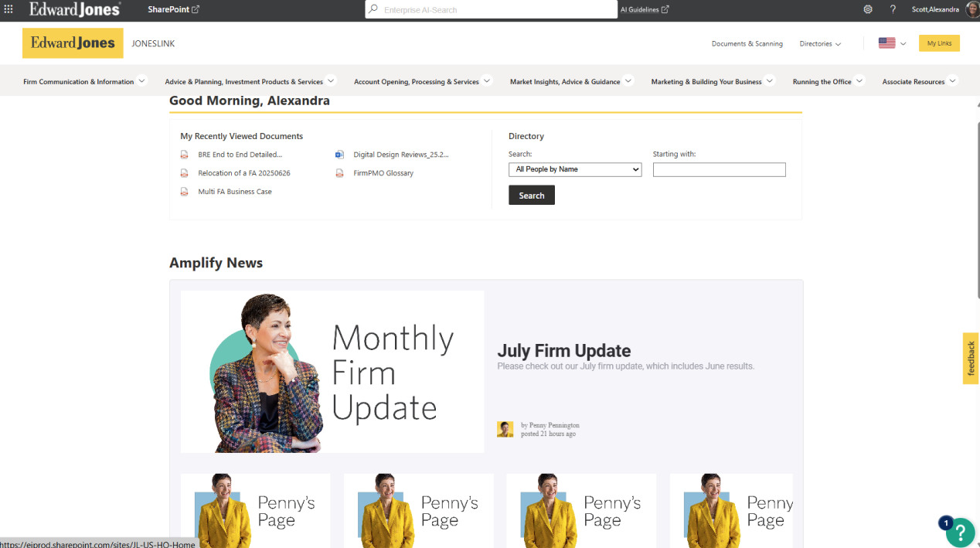Viewport: 980px width, 548px height.
Task: Open AI Guidelines link
Action: click(645, 9)
